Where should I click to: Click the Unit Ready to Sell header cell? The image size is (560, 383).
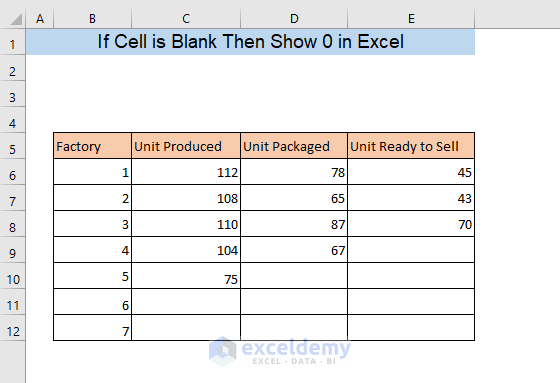click(411, 146)
